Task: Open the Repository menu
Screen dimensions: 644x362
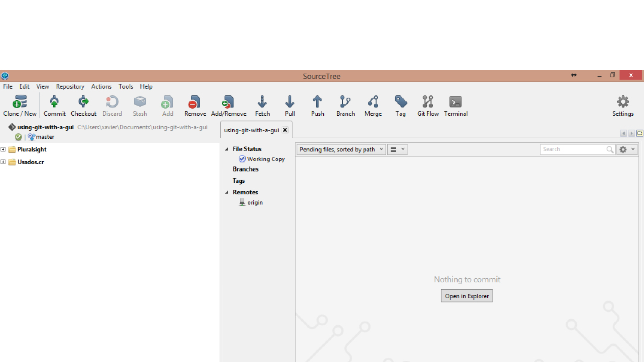Action: point(70,86)
